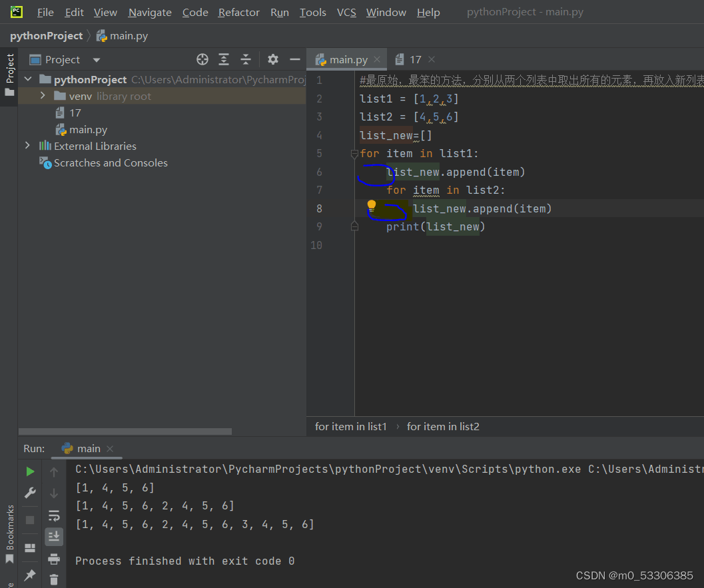Click the PyCharm application logo
The height and width of the screenshot is (588, 704).
point(16,12)
